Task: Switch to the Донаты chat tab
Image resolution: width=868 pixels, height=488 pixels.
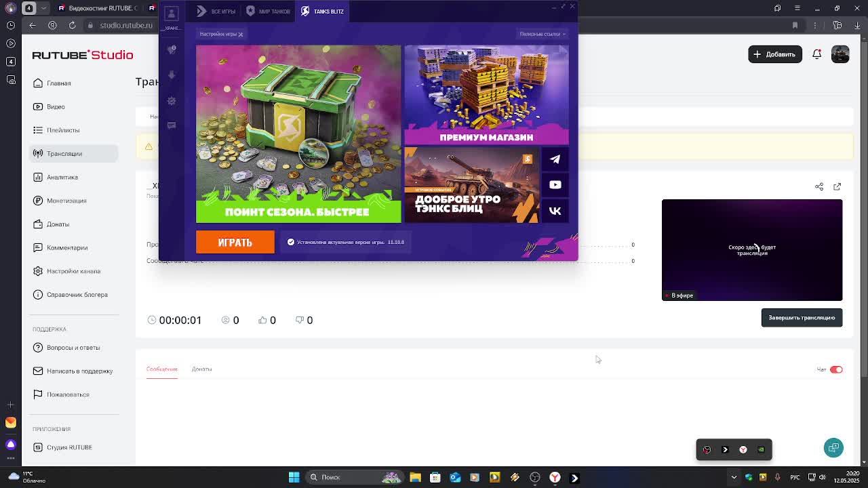Action: pyautogui.click(x=201, y=369)
